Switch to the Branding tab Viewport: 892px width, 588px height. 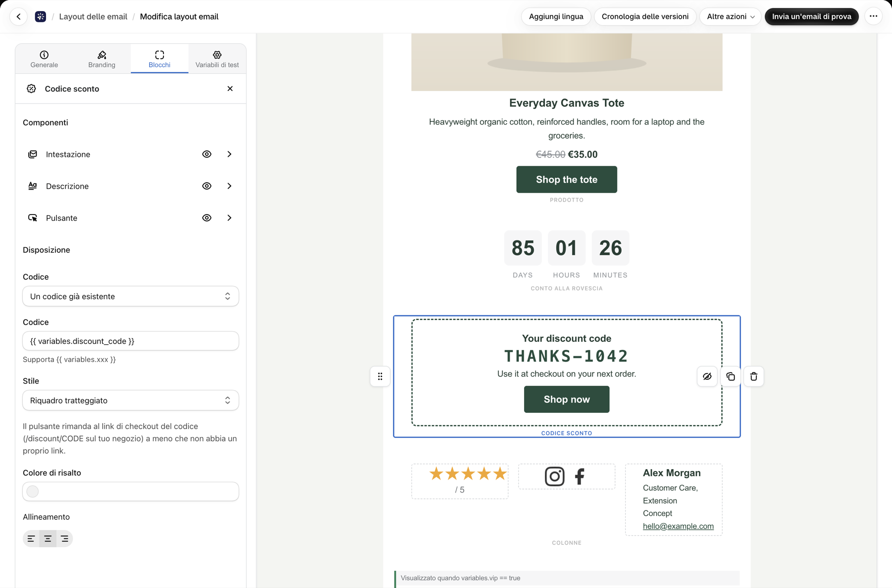(102, 59)
